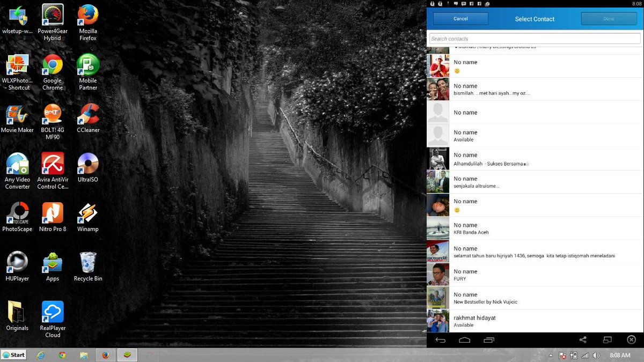Select contact rakhmat hidayat

coord(535,321)
